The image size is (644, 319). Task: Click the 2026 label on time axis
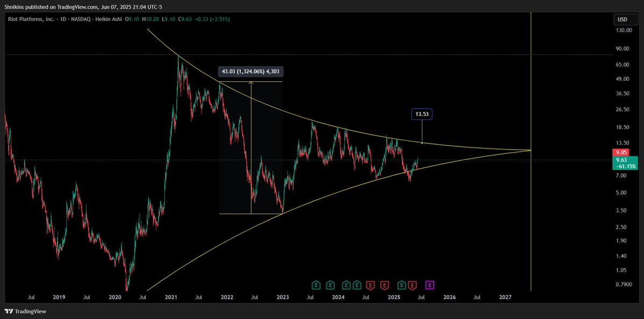pyautogui.click(x=450, y=297)
